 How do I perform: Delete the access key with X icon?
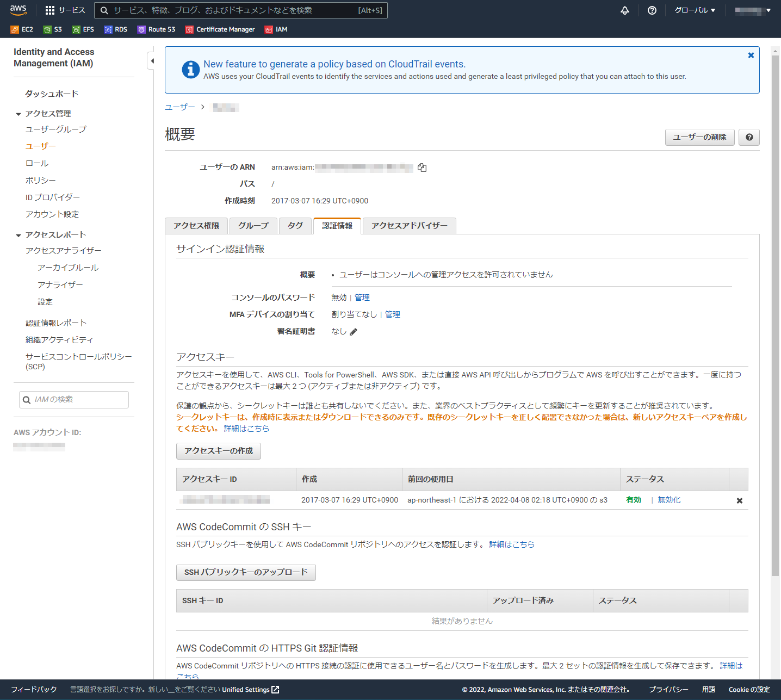[x=740, y=500]
